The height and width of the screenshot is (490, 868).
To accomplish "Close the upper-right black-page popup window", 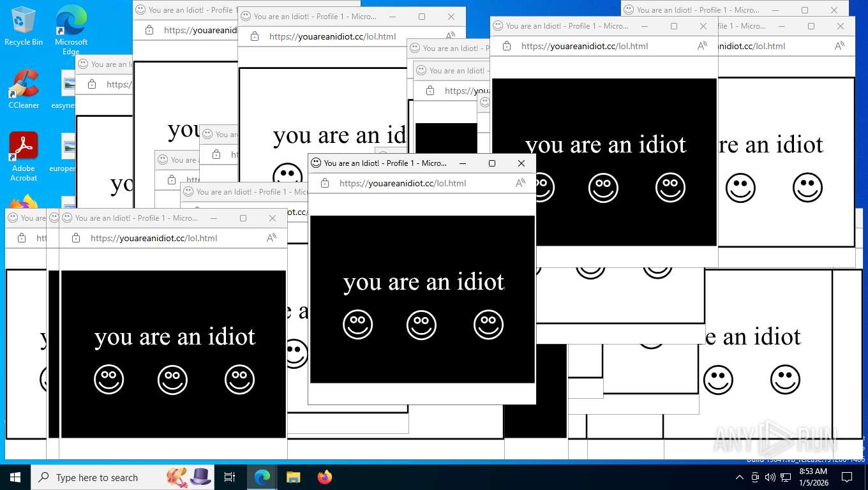I will point(703,26).
